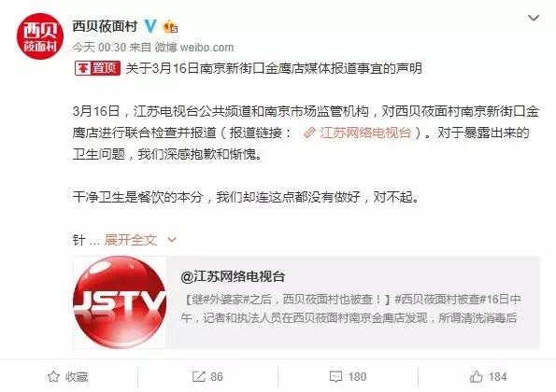The height and width of the screenshot is (392, 556).
Task: Click the blue V verification badge
Action: [x=150, y=26]
